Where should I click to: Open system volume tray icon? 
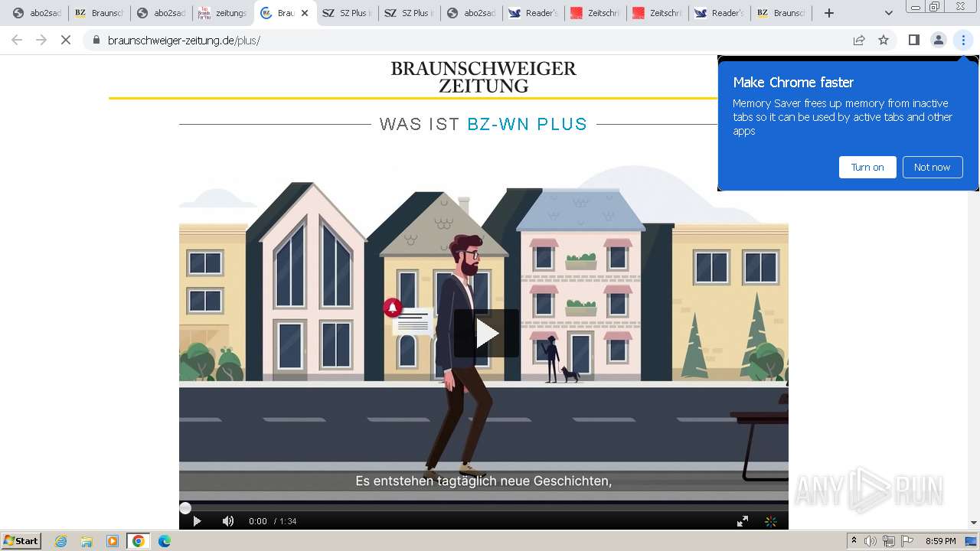[871, 541]
